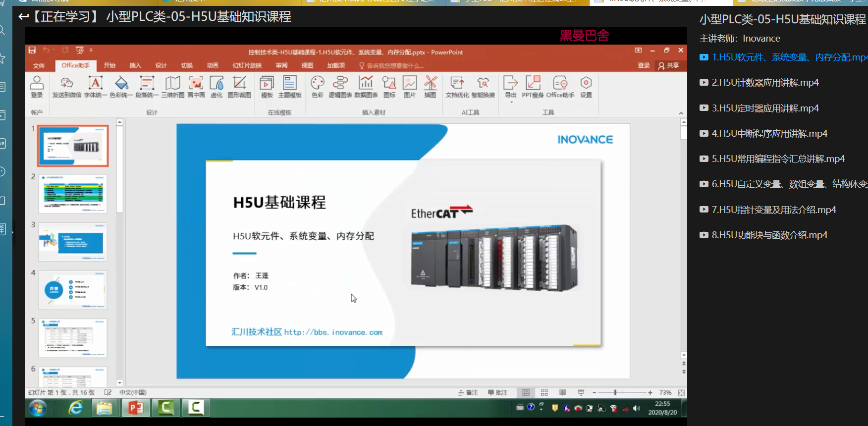The image size is (868, 426).
Task: Save the presentation from quick access toolbar
Action: click(x=32, y=50)
